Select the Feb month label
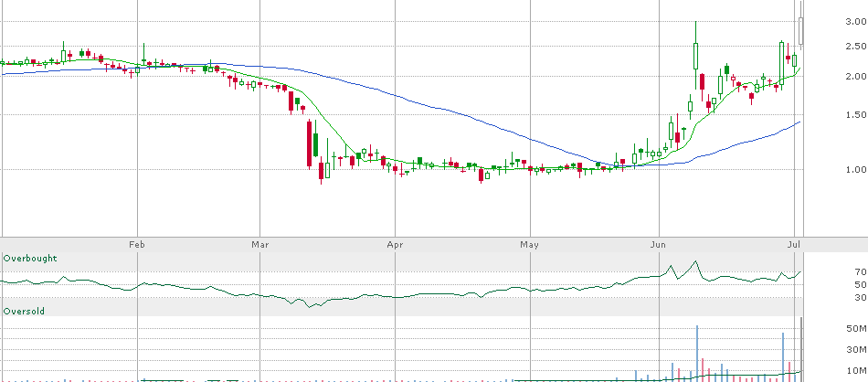This screenshot has width=868, height=382. 137,245
